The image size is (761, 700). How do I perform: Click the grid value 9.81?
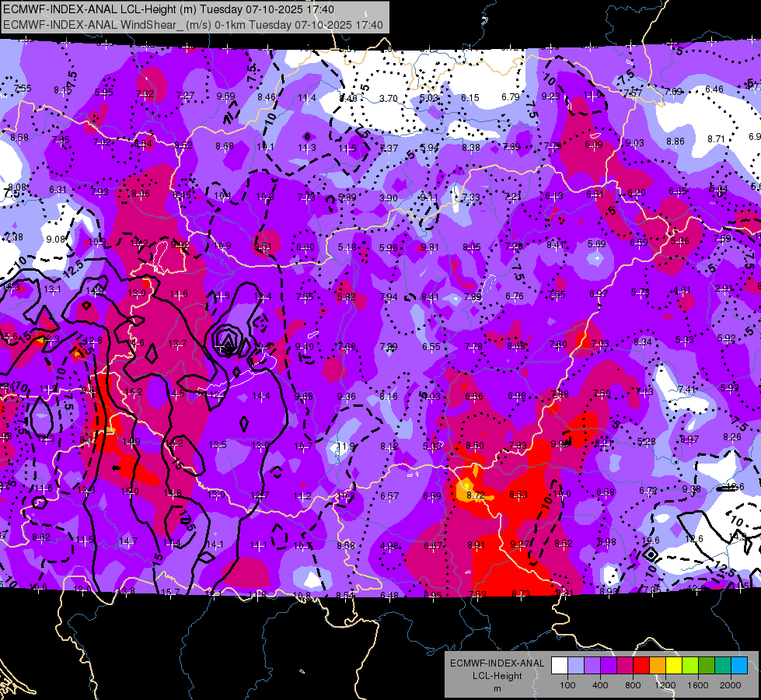[x=430, y=248]
